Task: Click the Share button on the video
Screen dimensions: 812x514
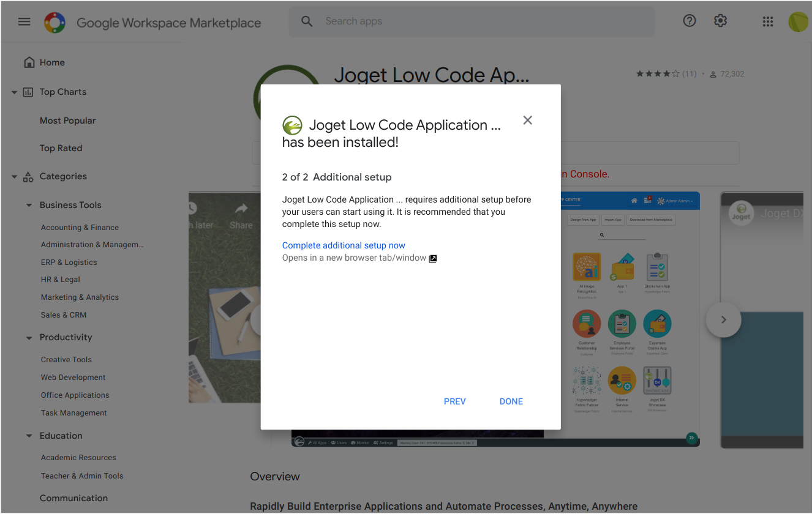Action: point(241,216)
